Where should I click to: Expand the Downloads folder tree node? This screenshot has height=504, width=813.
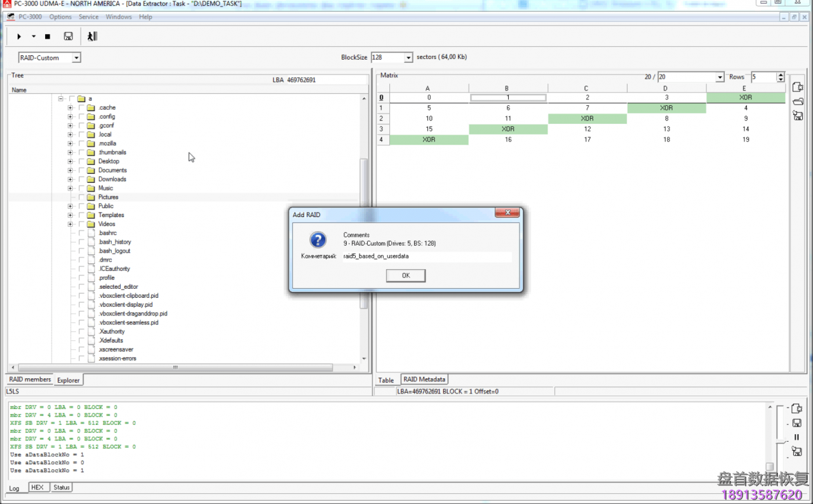tap(71, 179)
